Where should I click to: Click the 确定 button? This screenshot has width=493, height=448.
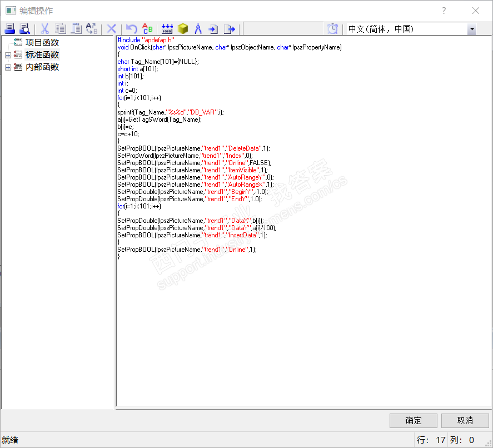(413, 421)
